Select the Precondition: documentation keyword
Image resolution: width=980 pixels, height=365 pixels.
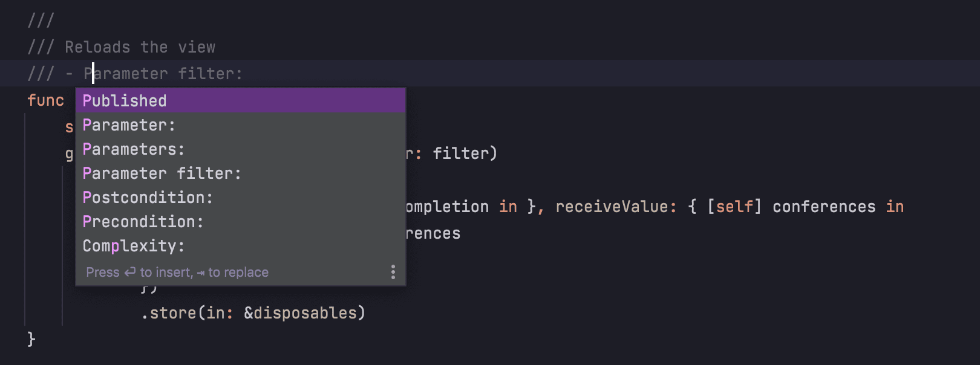tap(143, 222)
